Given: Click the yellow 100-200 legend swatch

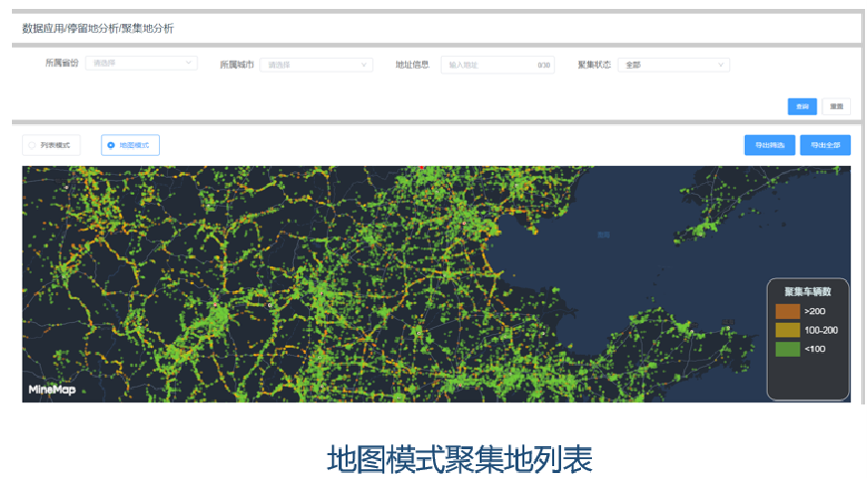Looking at the screenshot, I should coord(787,330).
